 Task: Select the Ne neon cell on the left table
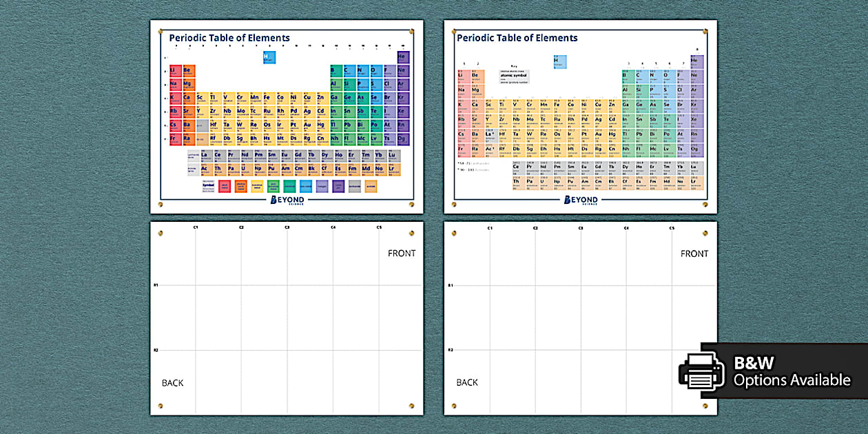pyautogui.click(x=402, y=70)
